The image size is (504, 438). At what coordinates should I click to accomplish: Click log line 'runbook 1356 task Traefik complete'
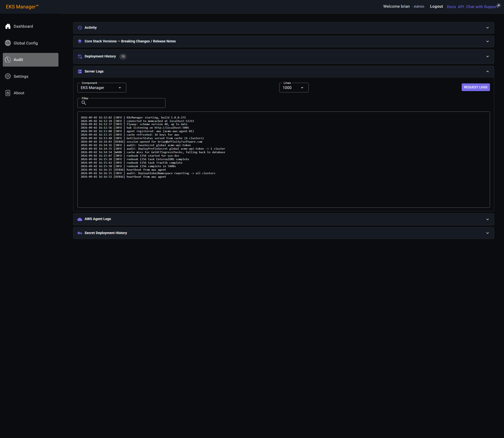point(132,163)
